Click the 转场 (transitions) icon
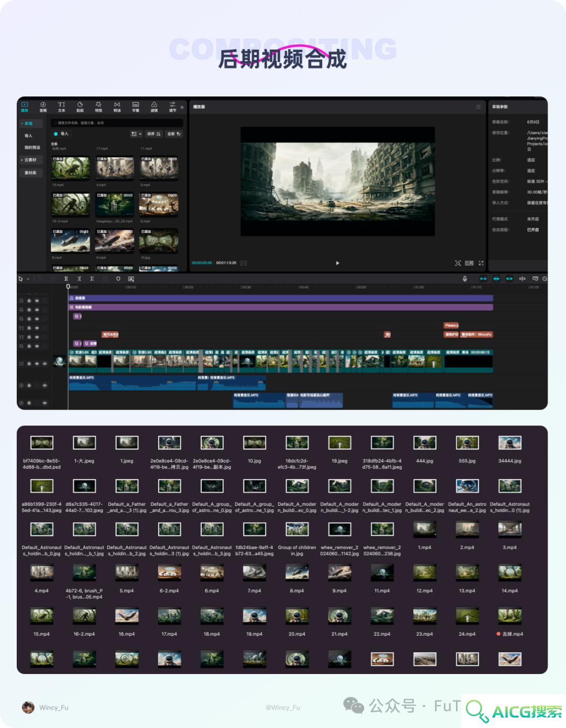 tap(117, 107)
